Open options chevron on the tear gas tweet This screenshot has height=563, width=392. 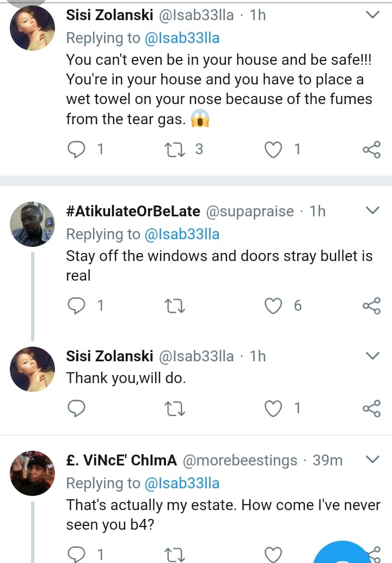coord(373,15)
